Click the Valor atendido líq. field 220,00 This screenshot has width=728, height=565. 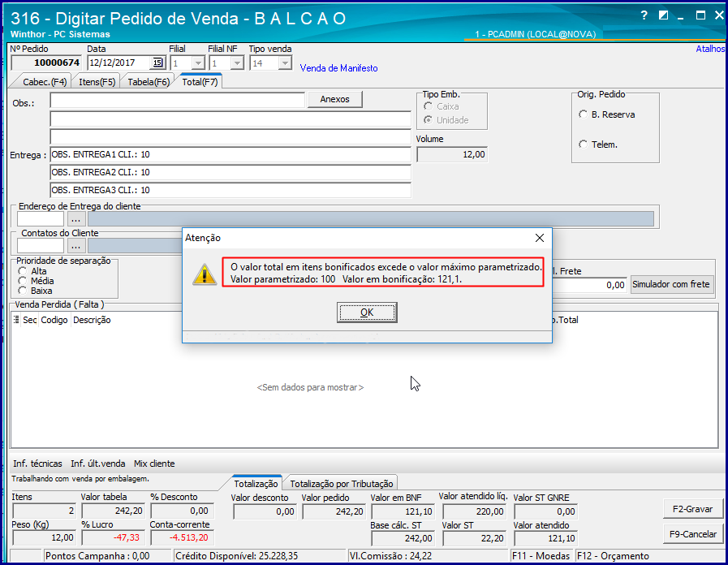pos(474,511)
